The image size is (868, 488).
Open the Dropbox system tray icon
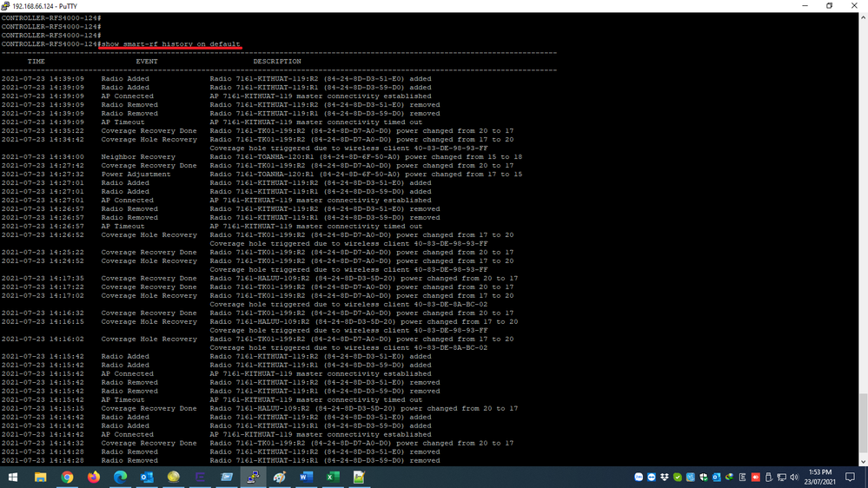[664, 477]
